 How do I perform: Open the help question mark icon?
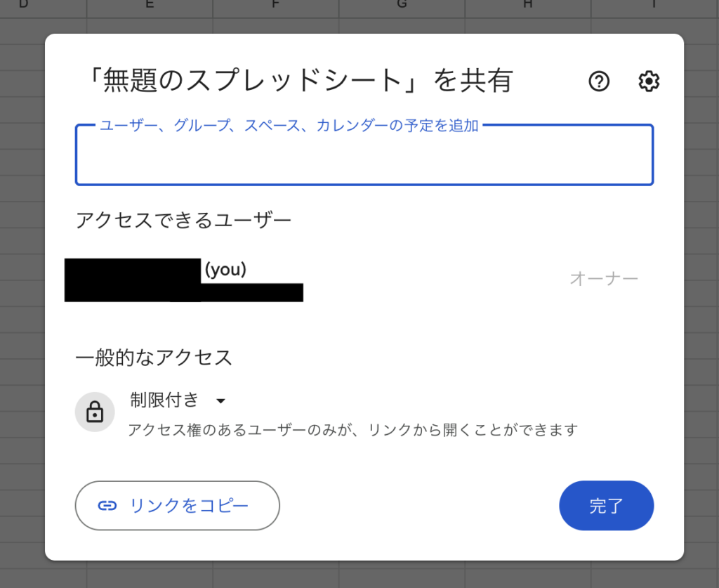[599, 81]
